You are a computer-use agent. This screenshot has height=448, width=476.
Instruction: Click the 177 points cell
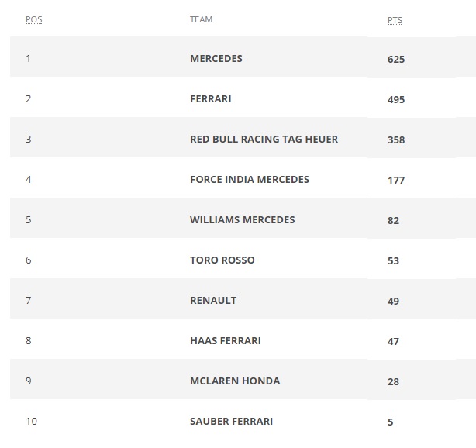[x=396, y=181]
